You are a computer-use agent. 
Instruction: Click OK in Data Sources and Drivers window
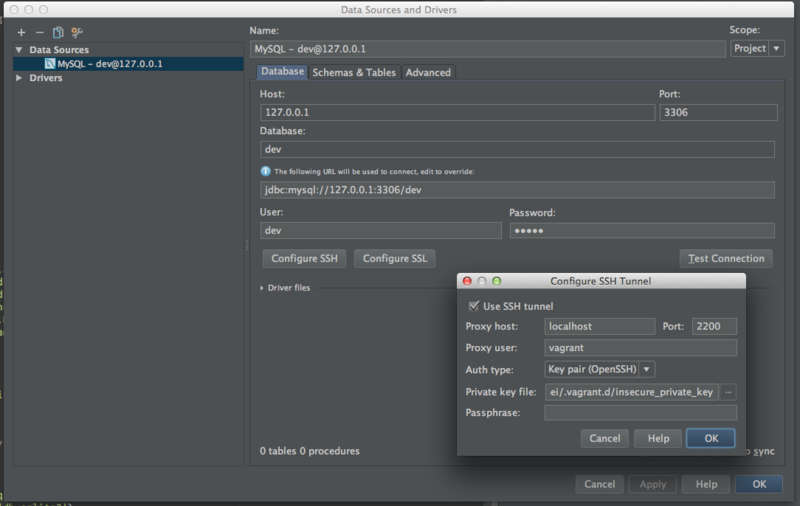pyautogui.click(x=759, y=484)
